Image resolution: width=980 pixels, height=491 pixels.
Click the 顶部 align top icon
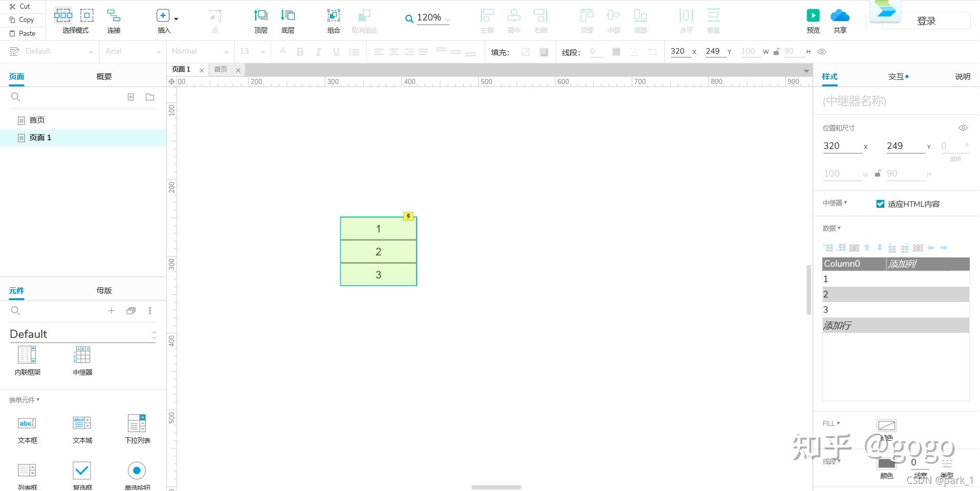(587, 15)
